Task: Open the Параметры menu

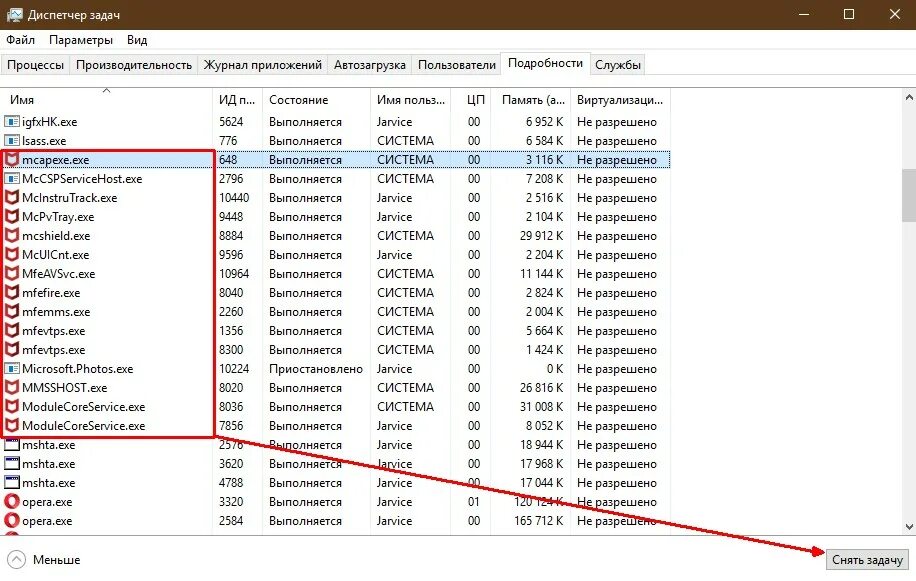Action: 81,40
